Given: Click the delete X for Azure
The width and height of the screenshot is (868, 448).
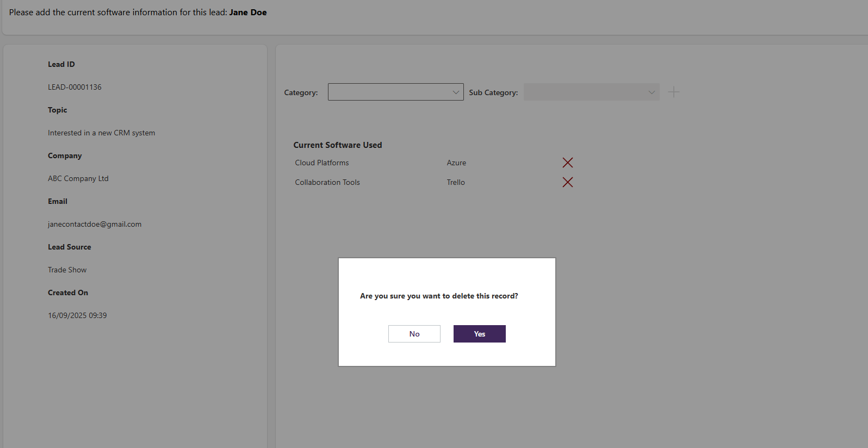Looking at the screenshot, I should (567, 163).
